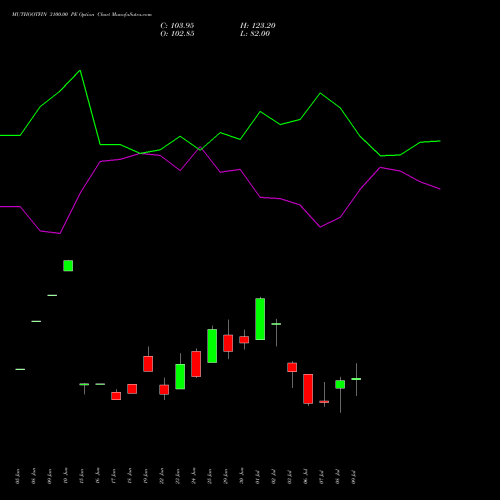
Task: Click the 09 Jul date label on the axis
Action: (x=354, y=477)
